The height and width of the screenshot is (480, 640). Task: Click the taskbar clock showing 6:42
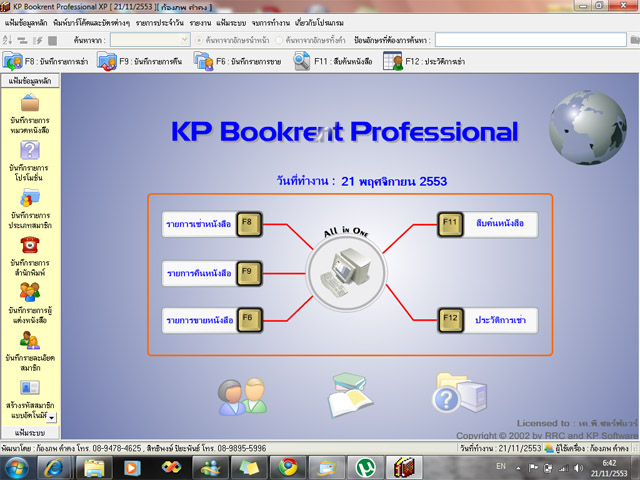(x=609, y=468)
